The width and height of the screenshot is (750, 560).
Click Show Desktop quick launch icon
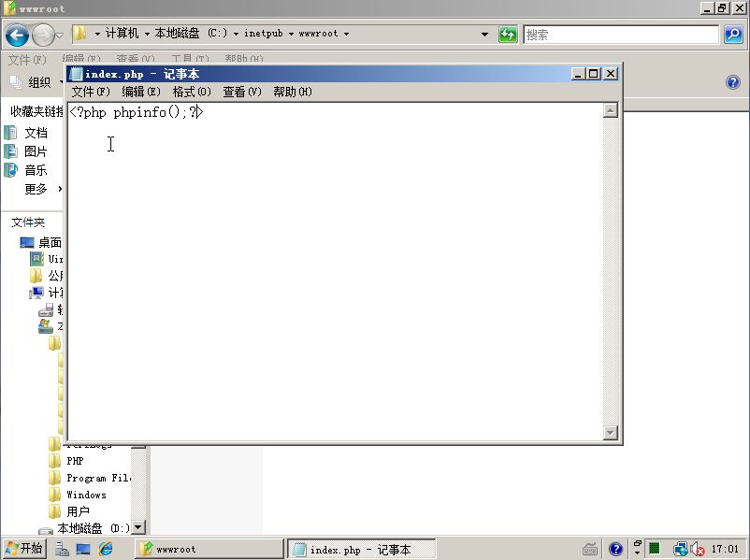coord(82,549)
